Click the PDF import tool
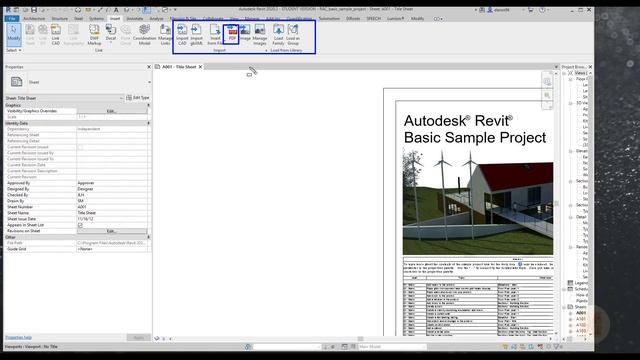The width and height of the screenshot is (640, 360). tap(231, 34)
